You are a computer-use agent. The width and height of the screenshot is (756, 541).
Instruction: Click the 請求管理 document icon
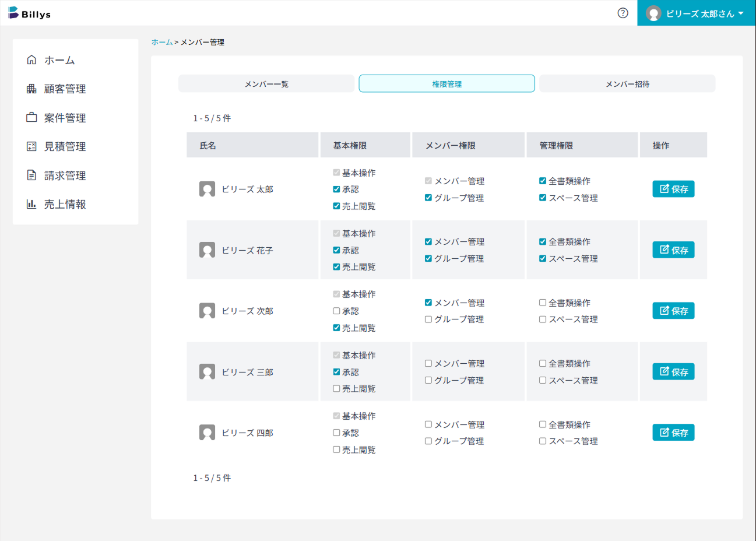point(31,175)
